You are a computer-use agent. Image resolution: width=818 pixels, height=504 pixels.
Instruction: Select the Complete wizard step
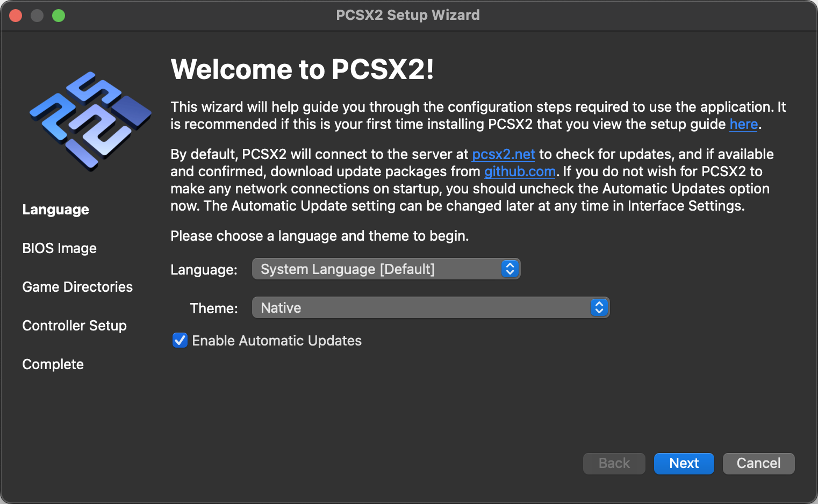click(53, 364)
